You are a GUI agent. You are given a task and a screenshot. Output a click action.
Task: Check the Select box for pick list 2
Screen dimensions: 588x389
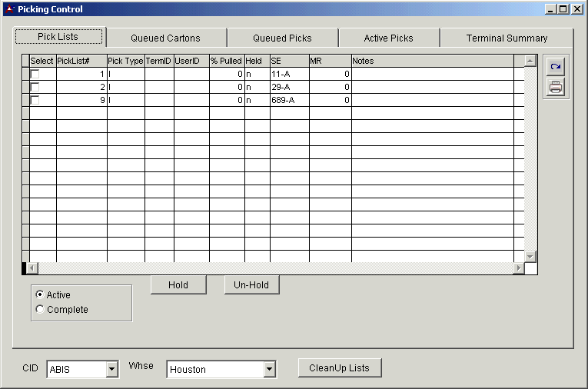(x=35, y=87)
